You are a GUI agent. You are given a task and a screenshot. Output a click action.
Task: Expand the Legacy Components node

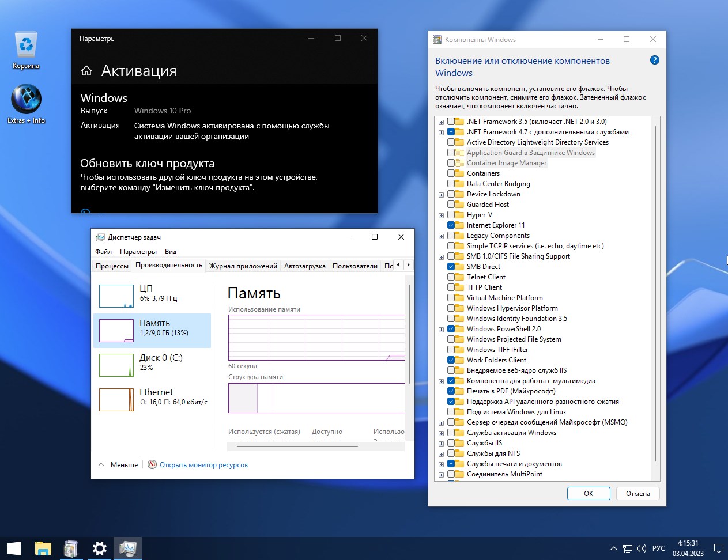point(441,236)
